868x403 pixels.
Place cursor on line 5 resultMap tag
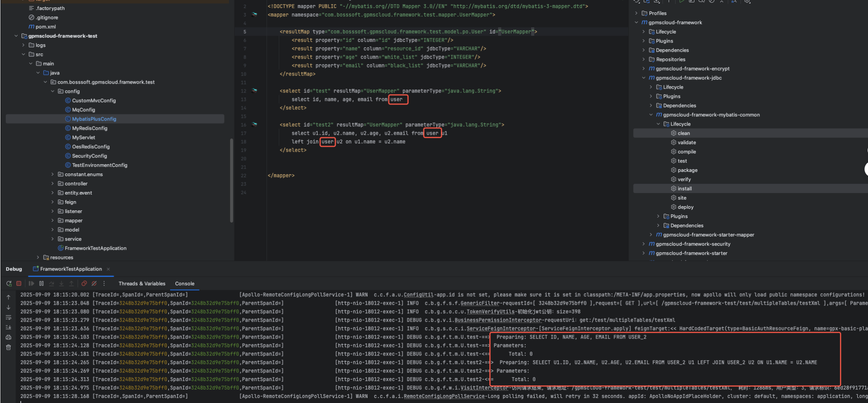coord(408,32)
